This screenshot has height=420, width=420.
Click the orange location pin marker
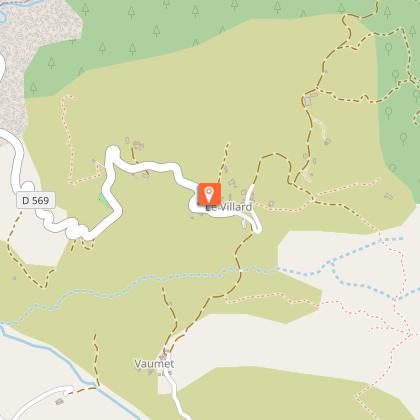click(209, 194)
